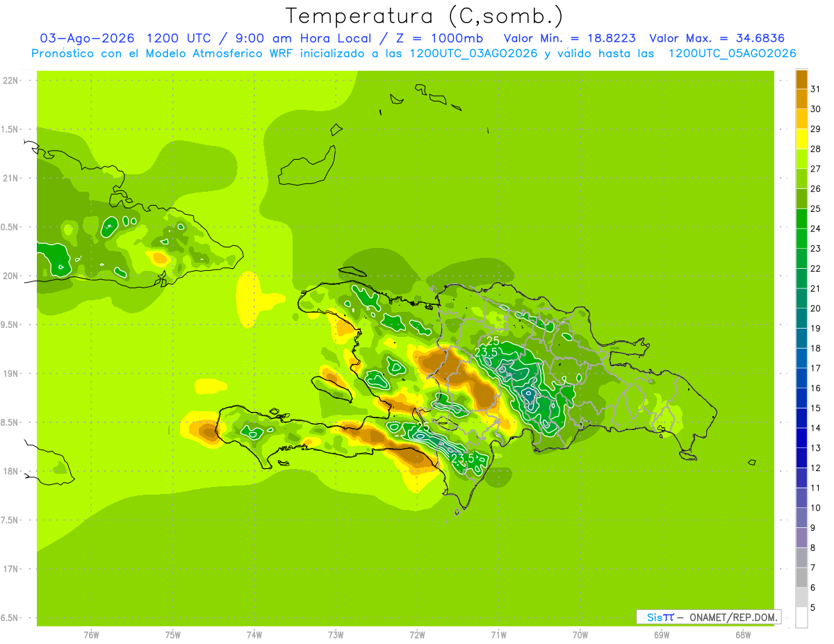Click the '68W' longitude axis label
Image resolution: width=834 pixels, height=644 pixels.
[x=743, y=635]
